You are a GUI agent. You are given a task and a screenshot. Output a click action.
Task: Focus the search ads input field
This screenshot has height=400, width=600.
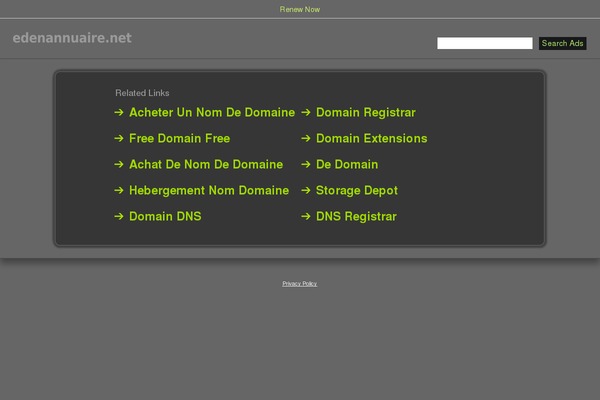coord(484,43)
